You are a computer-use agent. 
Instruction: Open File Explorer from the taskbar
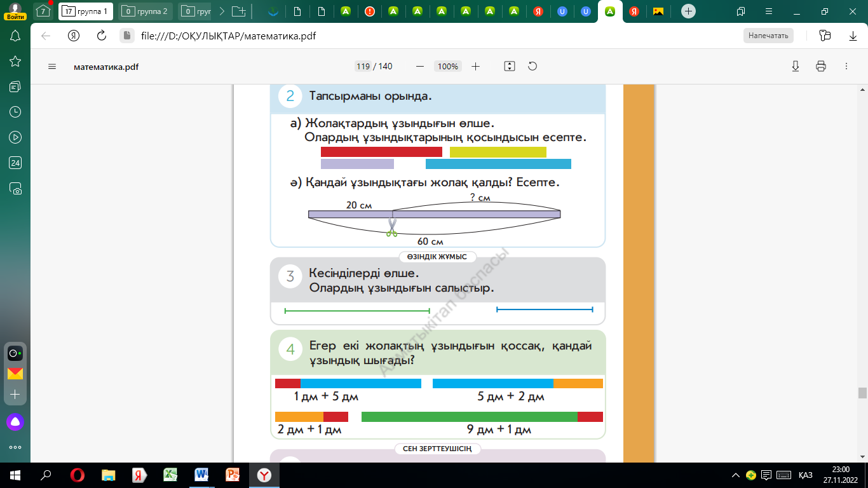tap(109, 475)
